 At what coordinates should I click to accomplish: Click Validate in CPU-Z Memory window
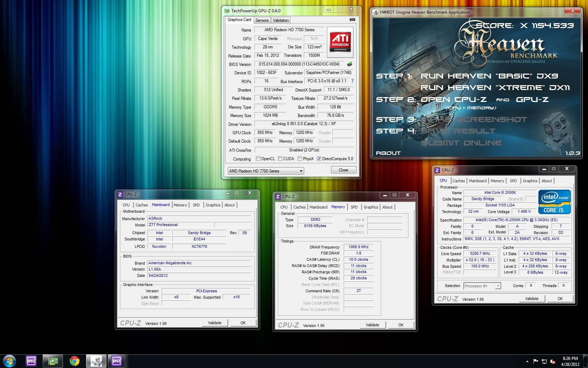372,325
